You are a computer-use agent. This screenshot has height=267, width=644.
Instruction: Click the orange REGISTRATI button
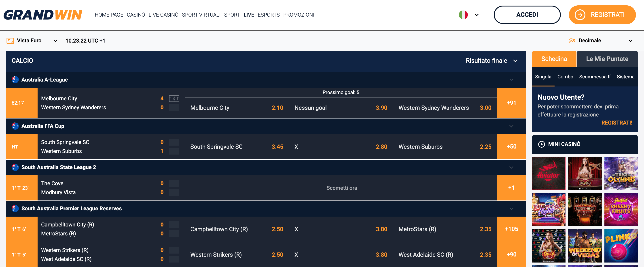[602, 15]
